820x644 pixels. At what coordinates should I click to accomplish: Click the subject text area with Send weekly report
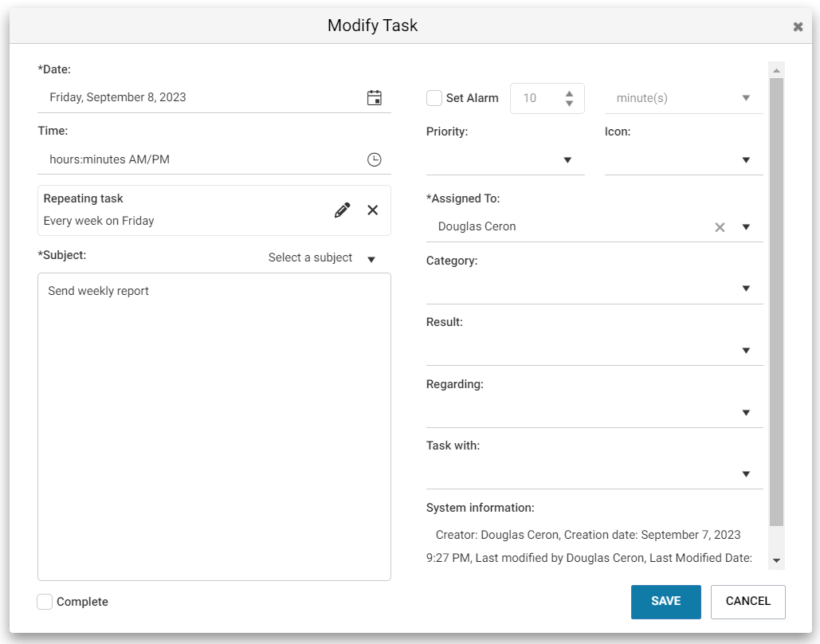click(214, 426)
